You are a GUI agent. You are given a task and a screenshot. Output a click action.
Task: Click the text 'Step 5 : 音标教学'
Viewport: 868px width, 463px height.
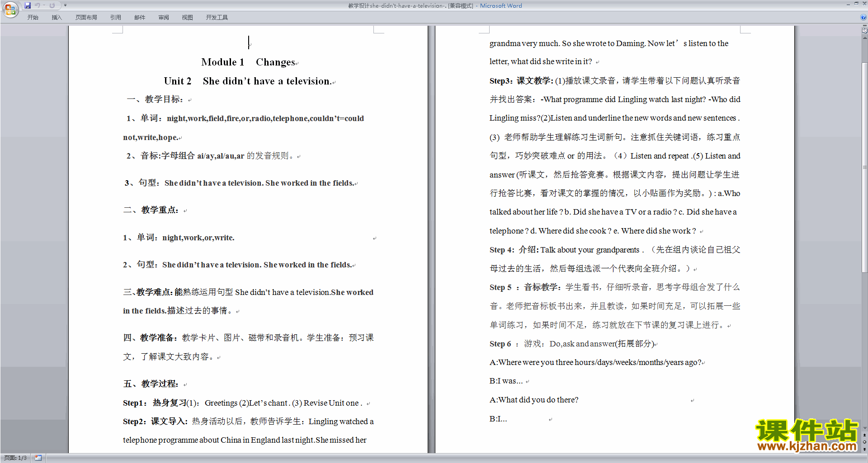click(524, 287)
